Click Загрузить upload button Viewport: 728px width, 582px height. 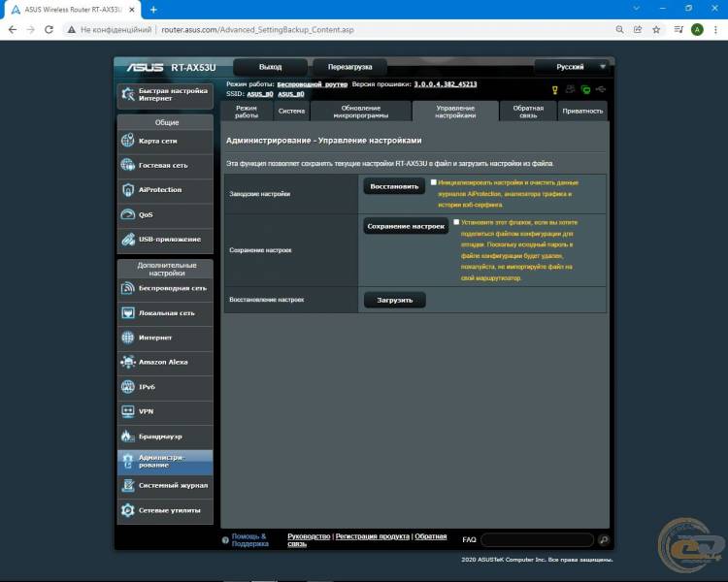tap(395, 301)
